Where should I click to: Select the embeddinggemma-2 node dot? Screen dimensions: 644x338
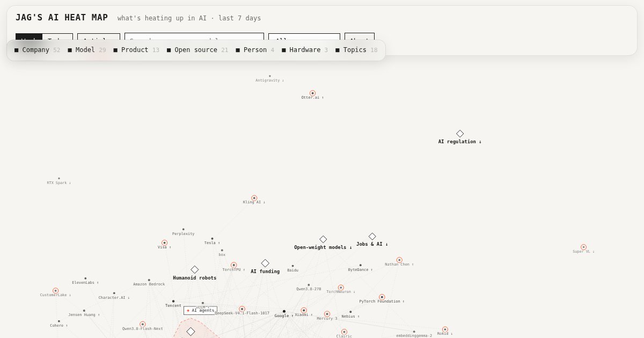[414, 332]
